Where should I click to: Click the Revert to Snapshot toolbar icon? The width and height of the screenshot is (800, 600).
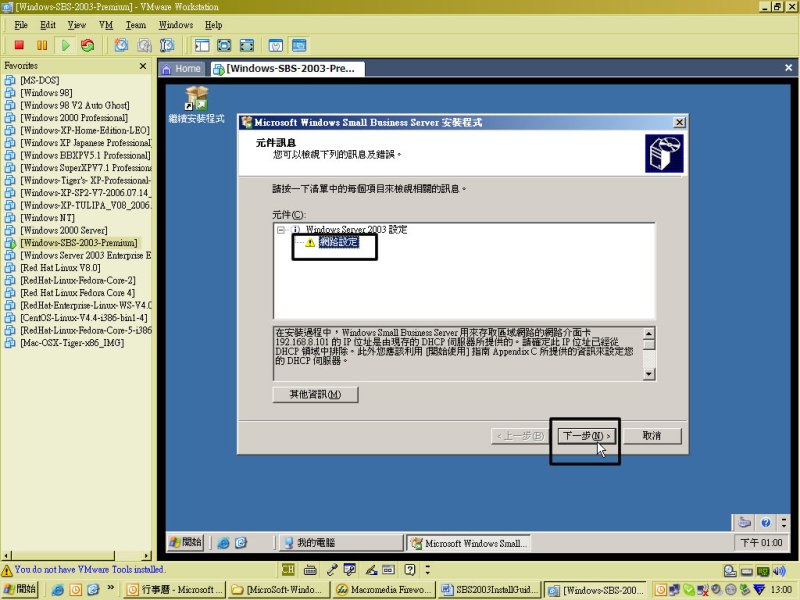coord(144,45)
